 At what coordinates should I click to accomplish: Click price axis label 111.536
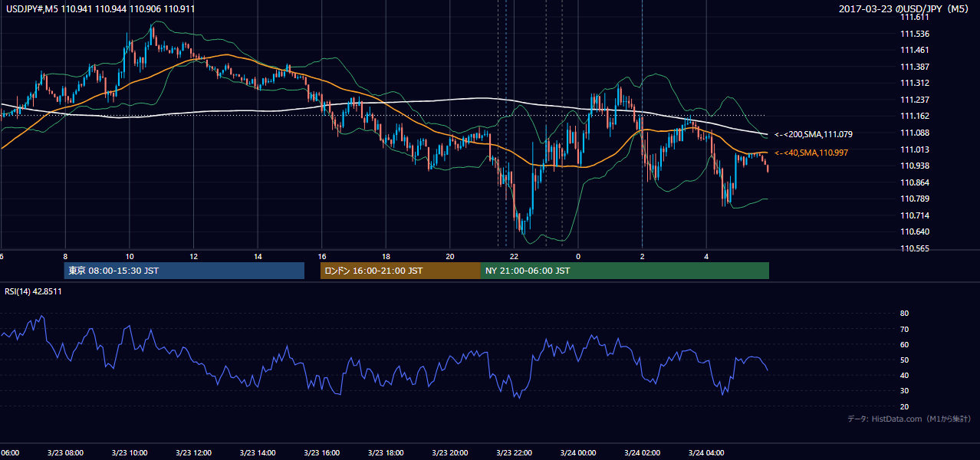(915, 34)
